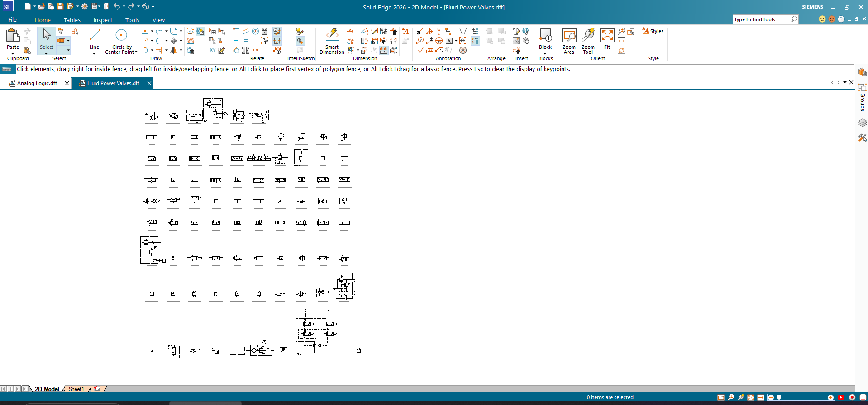This screenshot has height=405, width=868.
Task: Switch to the Analog Logic.dft document tab
Action: (36, 83)
